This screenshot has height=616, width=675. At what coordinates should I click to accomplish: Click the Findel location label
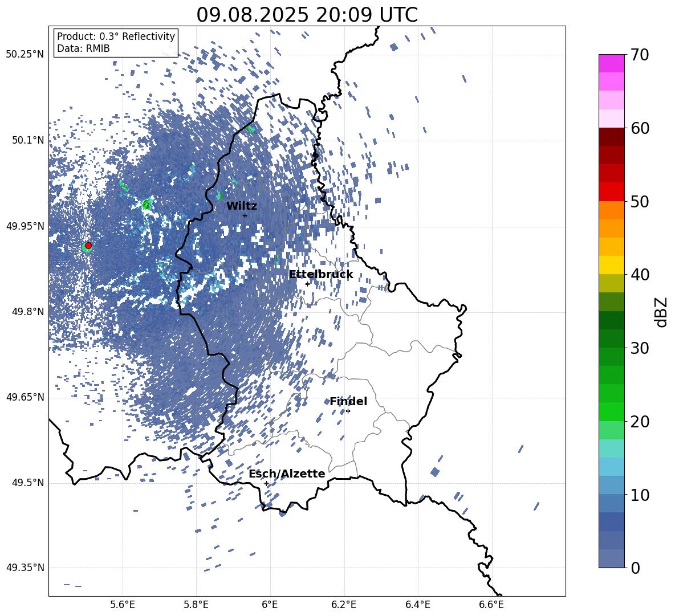click(348, 401)
